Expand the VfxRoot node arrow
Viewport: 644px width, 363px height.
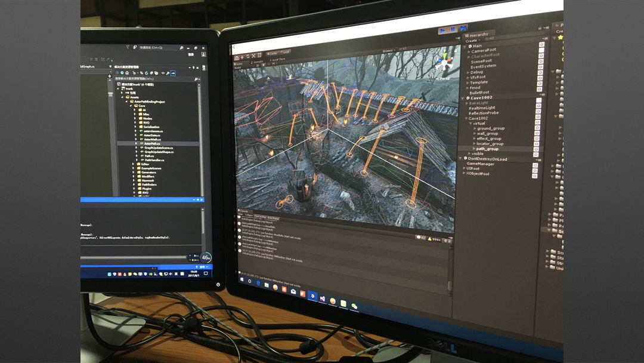tap(468, 77)
